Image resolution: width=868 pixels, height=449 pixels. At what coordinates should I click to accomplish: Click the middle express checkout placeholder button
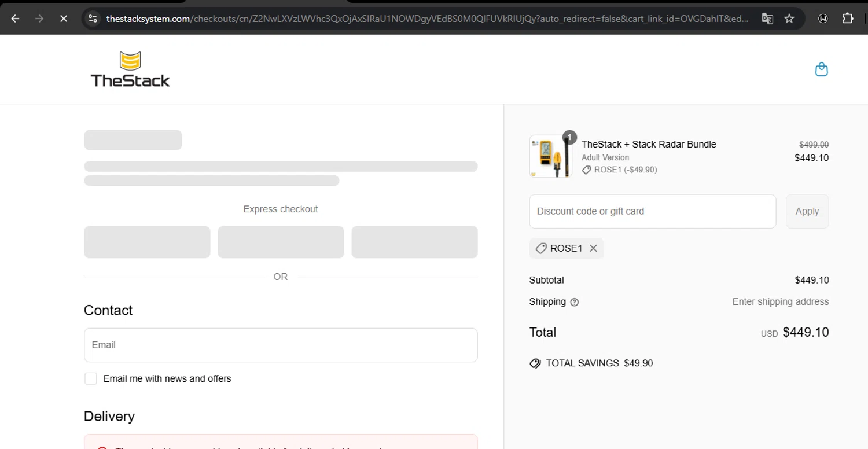(281, 242)
